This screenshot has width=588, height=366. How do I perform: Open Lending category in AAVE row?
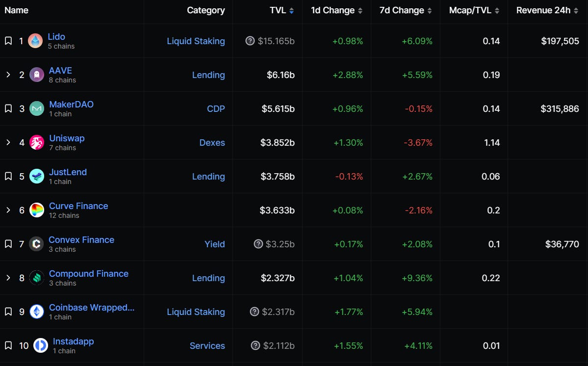[x=208, y=75]
